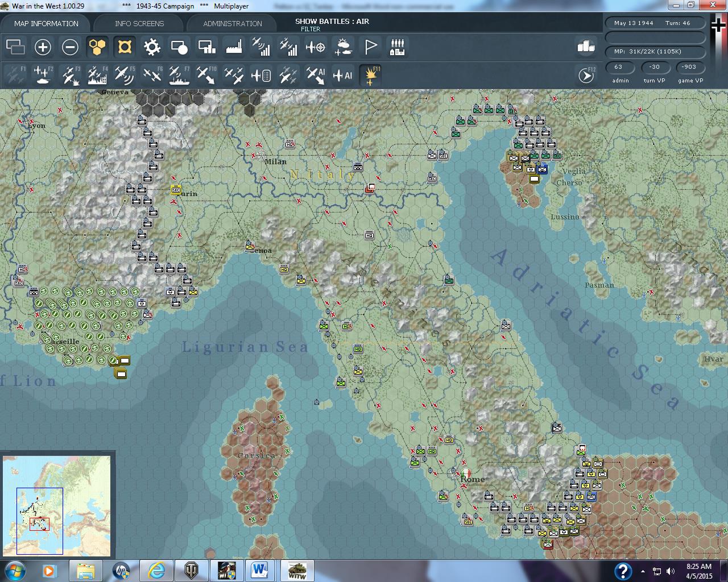Switch to the INFO SCREENS tab
Screen dimensions: 728x582
139,23
